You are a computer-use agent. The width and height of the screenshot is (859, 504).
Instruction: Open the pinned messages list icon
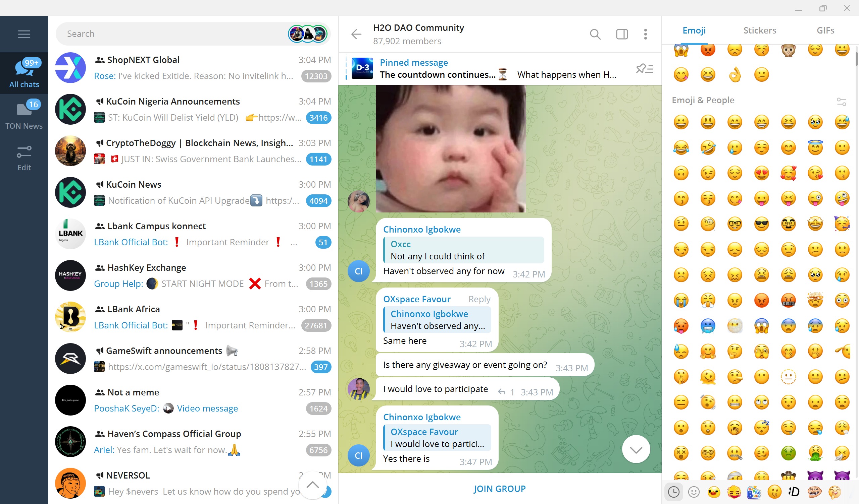click(x=644, y=69)
